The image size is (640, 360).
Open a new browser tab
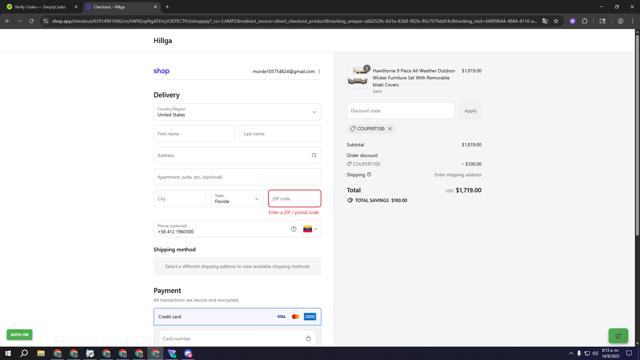[x=167, y=7]
